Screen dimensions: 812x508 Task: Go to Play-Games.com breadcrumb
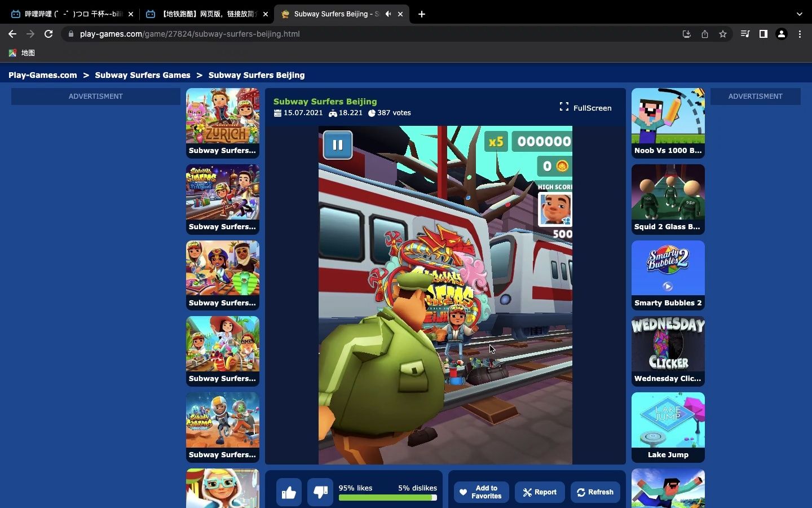coord(43,75)
